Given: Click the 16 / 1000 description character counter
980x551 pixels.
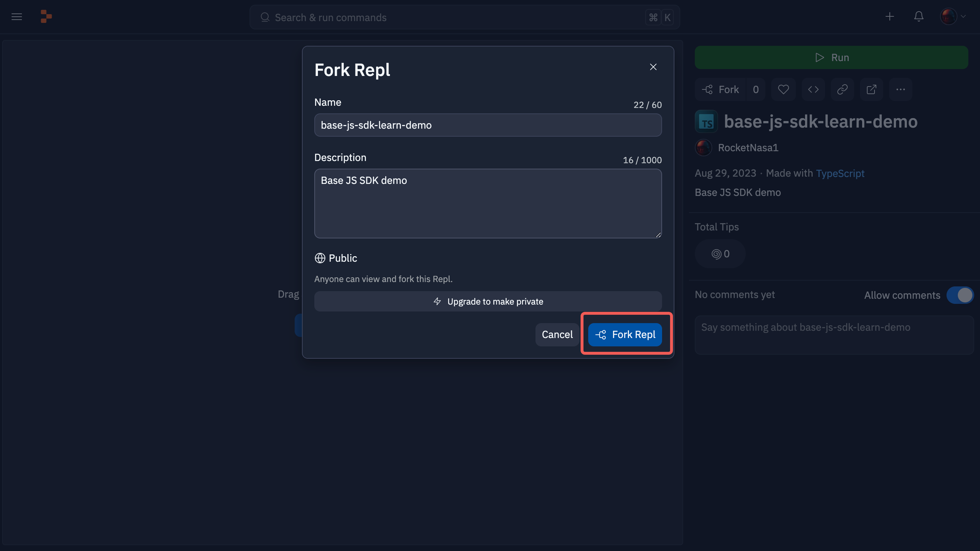Looking at the screenshot, I should [642, 160].
